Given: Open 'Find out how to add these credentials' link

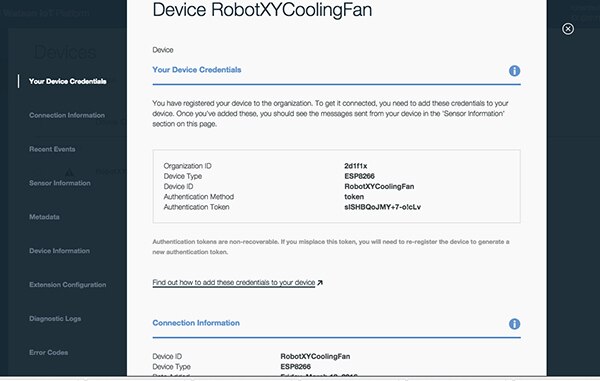Looking at the screenshot, I should [234, 283].
